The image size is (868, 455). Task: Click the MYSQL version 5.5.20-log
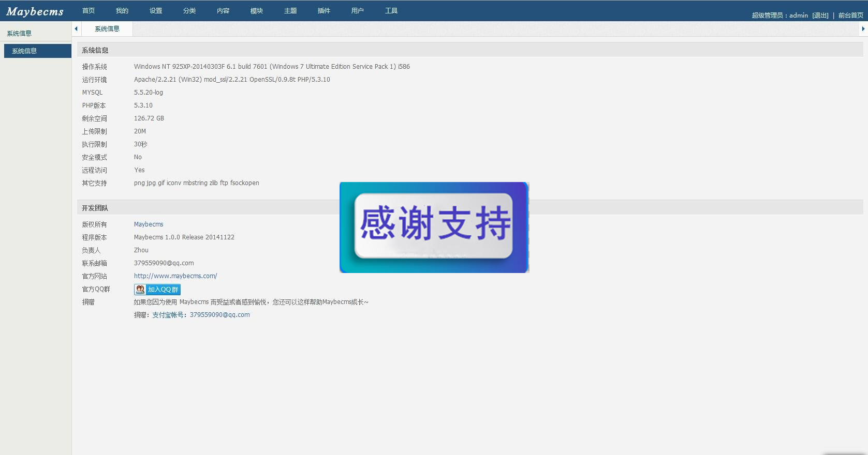(x=149, y=93)
